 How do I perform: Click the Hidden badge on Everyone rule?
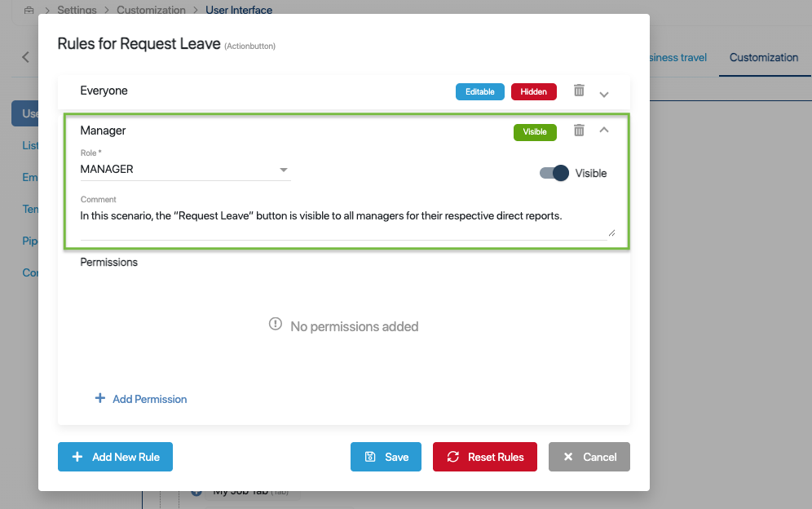(533, 91)
